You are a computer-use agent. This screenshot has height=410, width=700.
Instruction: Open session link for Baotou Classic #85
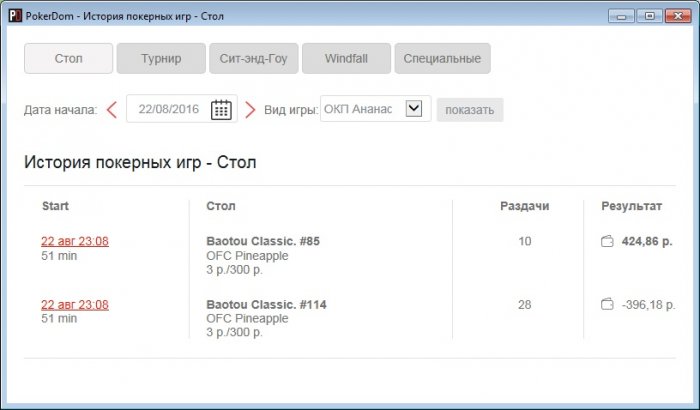pyautogui.click(x=75, y=241)
